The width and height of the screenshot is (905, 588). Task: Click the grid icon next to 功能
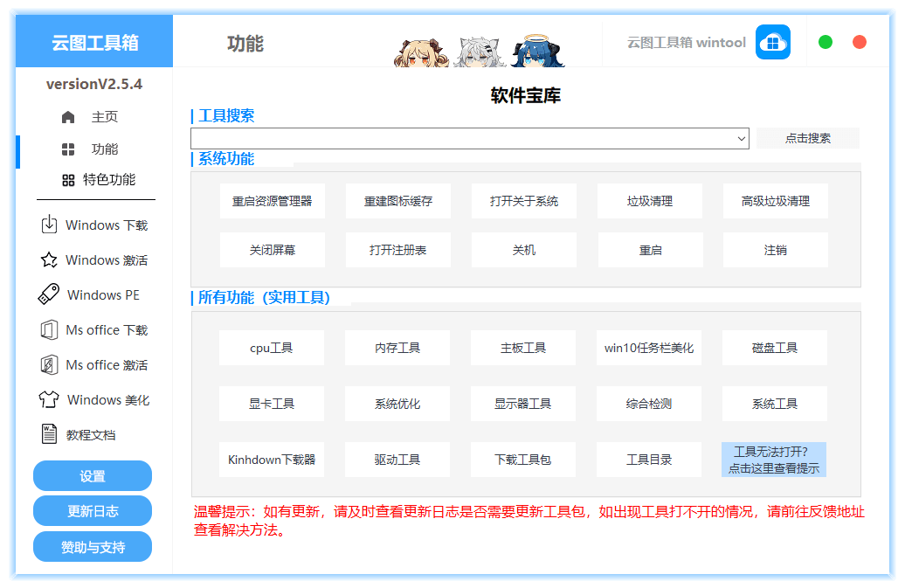coord(68,149)
